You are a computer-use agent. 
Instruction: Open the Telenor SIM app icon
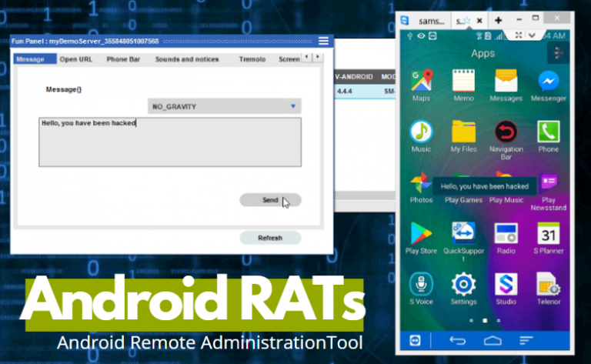pyautogui.click(x=549, y=284)
